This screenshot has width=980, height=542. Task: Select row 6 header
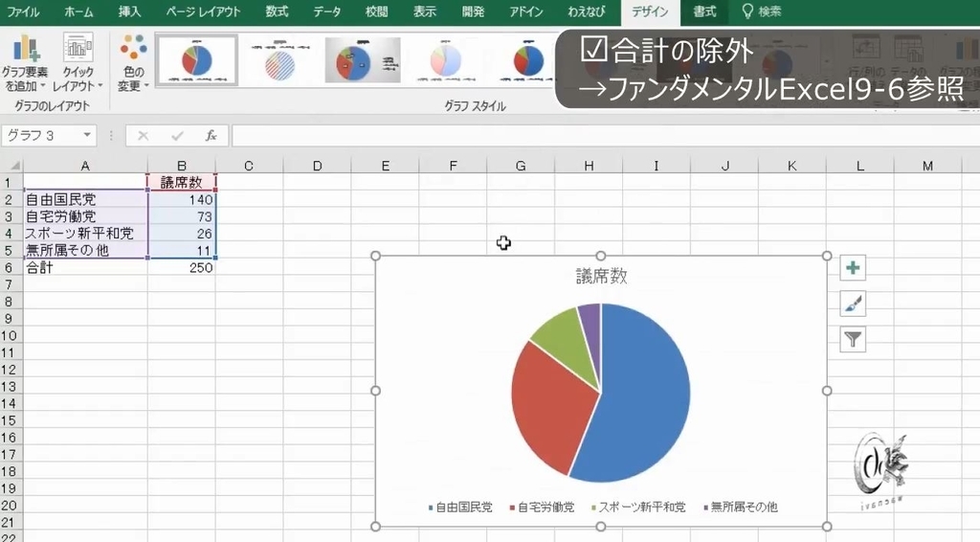tap(10, 267)
